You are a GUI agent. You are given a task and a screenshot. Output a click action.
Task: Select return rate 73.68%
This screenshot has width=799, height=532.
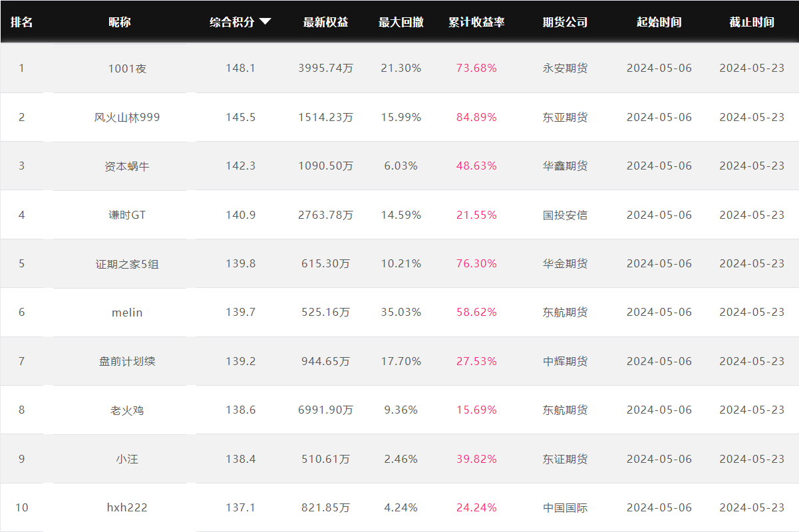point(476,68)
